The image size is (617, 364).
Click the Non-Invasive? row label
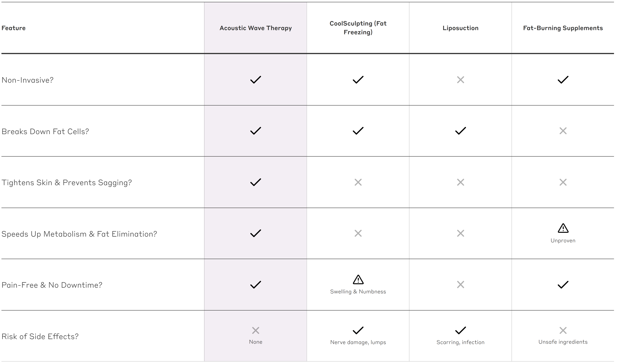[x=27, y=80]
